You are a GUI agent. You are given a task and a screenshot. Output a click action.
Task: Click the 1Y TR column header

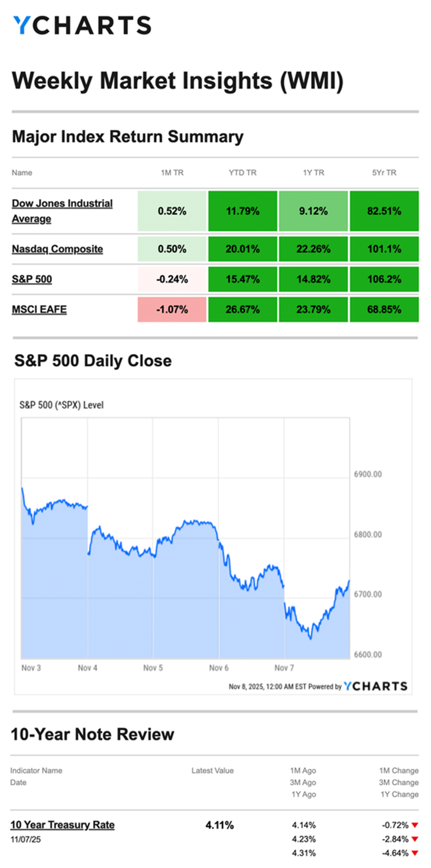[x=313, y=173]
